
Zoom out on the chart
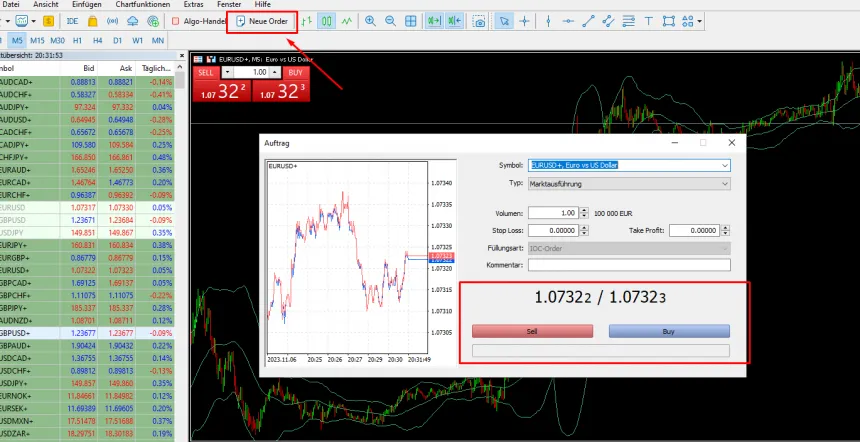pyautogui.click(x=391, y=21)
